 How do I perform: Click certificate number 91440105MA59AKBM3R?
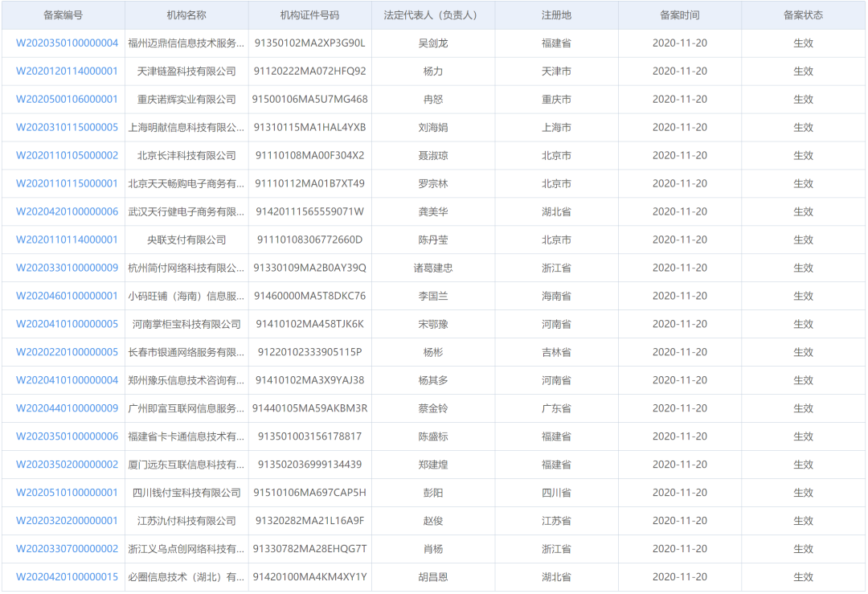[x=310, y=408]
